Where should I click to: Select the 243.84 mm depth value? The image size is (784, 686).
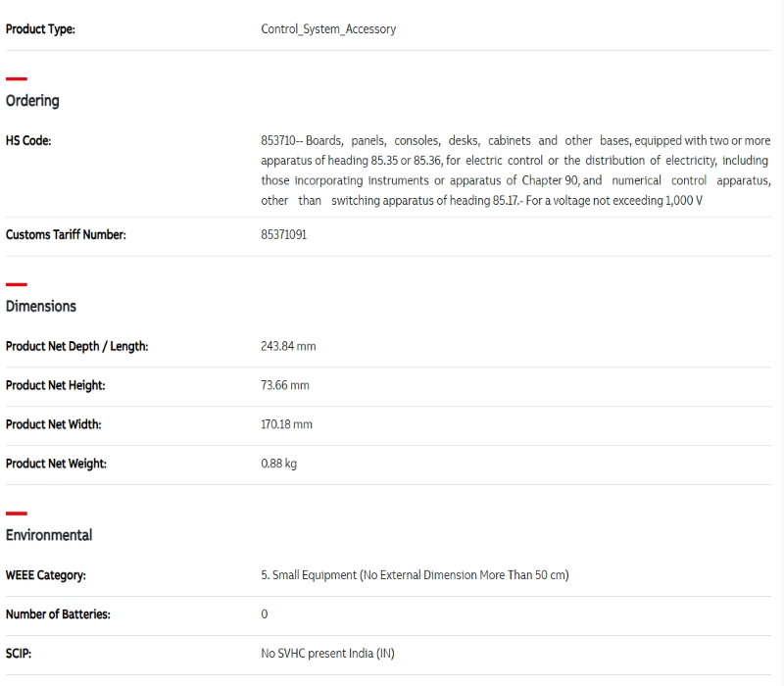point(288,347)
